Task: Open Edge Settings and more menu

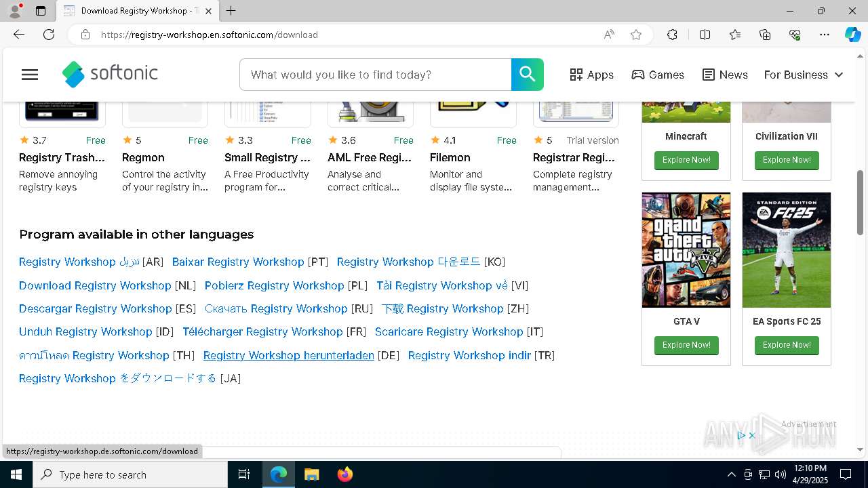Action: [825, 35]
